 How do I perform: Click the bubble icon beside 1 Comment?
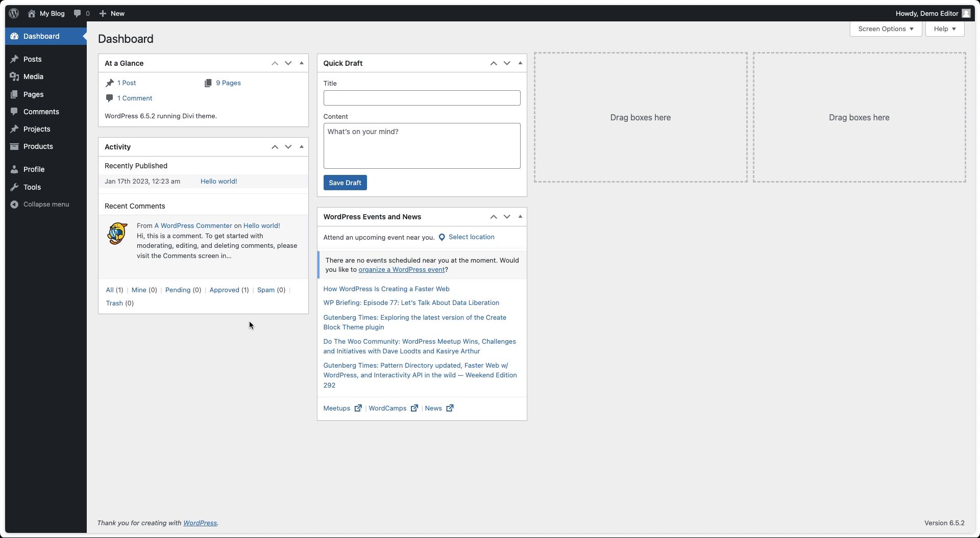click(x=110, y=98)
